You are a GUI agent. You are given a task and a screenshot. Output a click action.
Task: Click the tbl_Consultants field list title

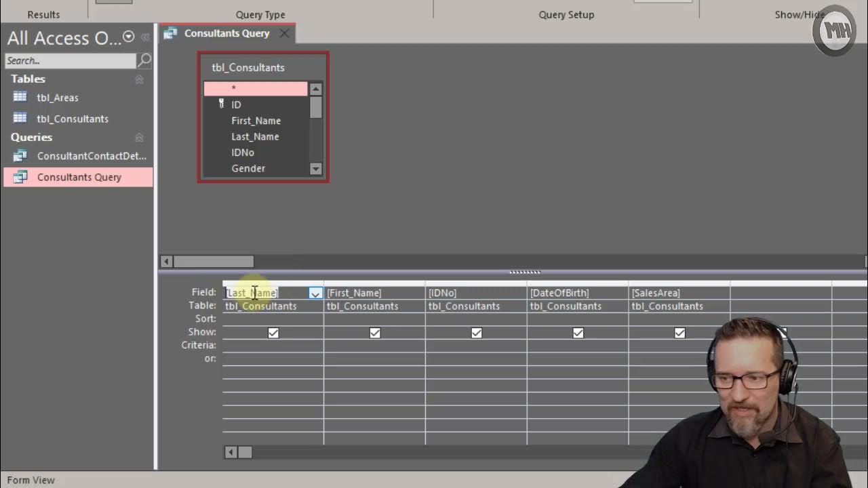coord(248,68)
